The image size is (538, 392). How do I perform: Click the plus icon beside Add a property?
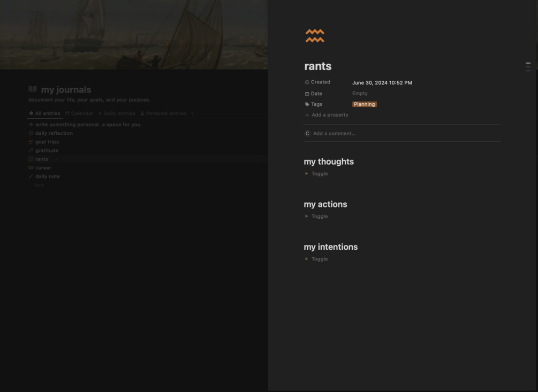307,115
